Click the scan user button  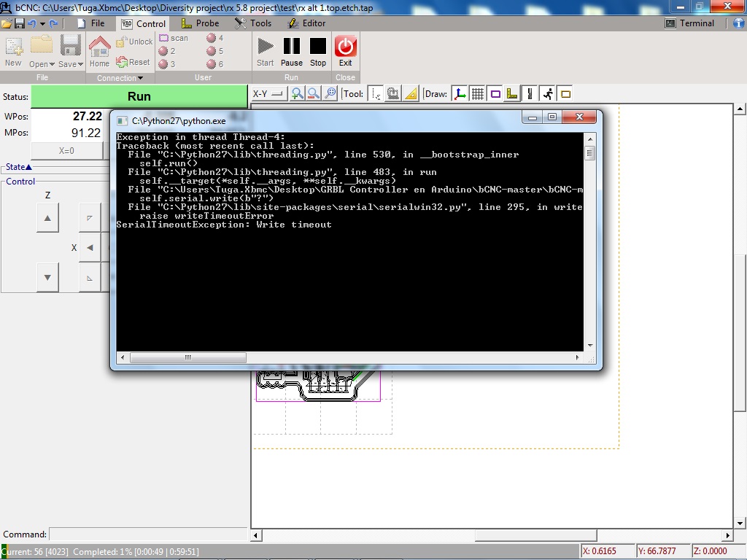pyautogui.click(x=174, y=38)
